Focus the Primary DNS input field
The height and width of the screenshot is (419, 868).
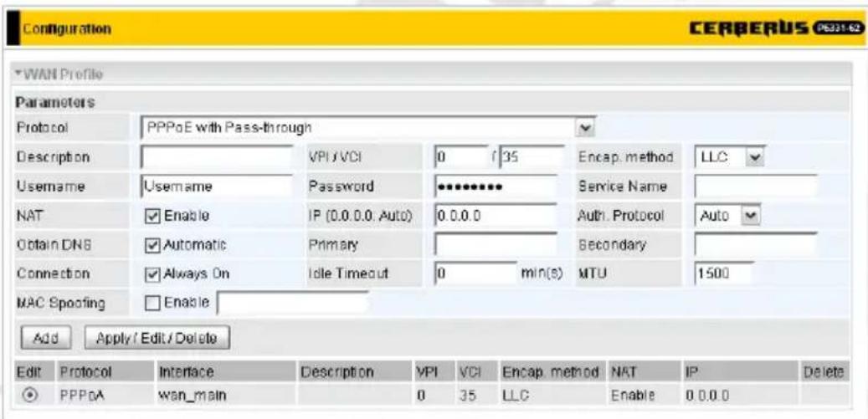pyautogui.click(x=496, y=244)
